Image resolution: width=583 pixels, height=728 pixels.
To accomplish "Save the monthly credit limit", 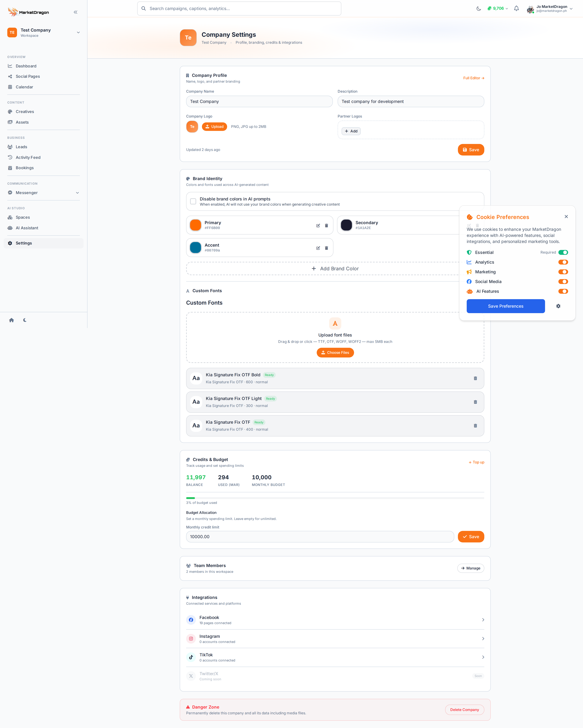I will [471, 537].
